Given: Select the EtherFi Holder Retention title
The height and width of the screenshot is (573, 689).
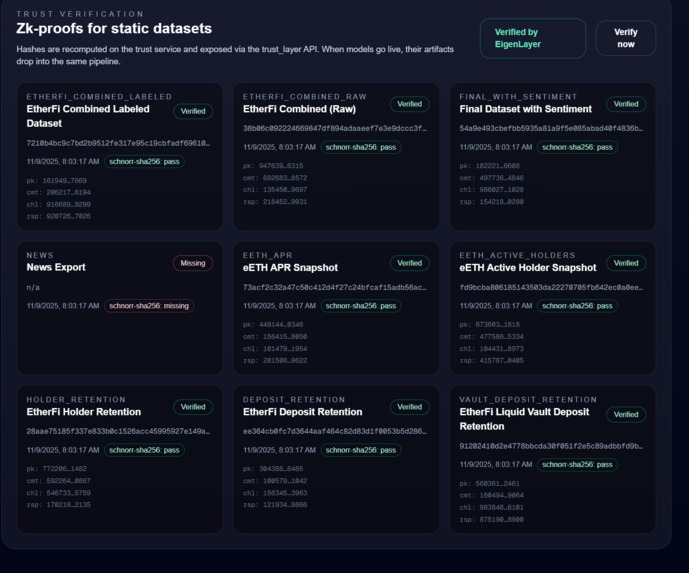Looking at the screenshot, I should [x=83, y=412].
